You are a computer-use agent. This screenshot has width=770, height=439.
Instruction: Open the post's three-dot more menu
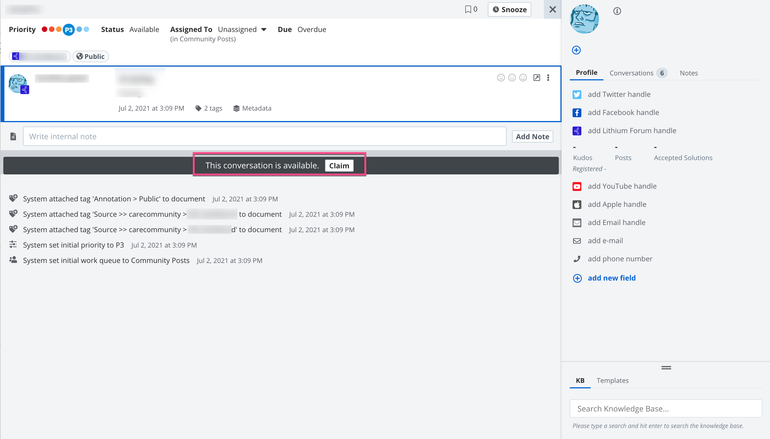(x=548, y=78)
